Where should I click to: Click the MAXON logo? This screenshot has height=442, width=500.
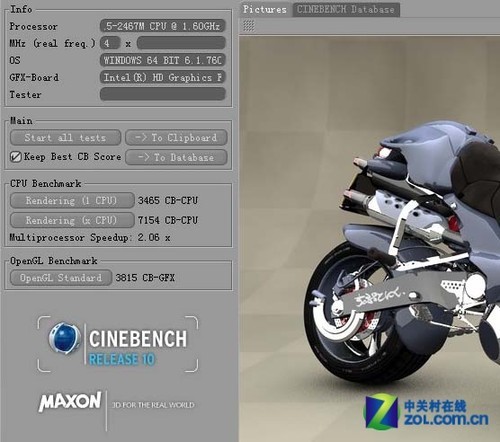point(70,401)
